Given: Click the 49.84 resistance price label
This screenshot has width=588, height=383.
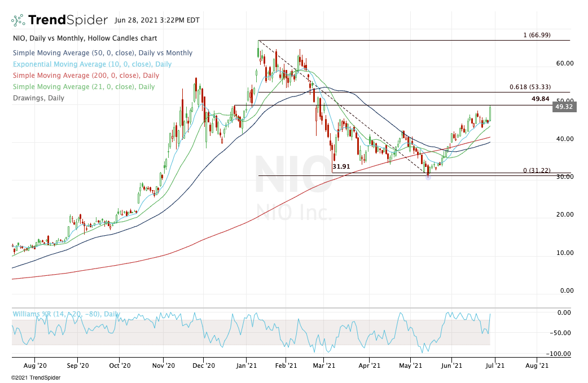Looking at the screenshot, I should click(x=540, y=99).
